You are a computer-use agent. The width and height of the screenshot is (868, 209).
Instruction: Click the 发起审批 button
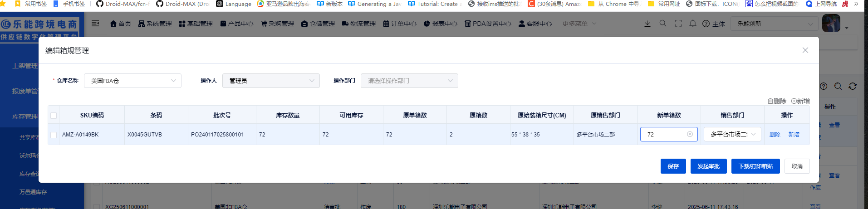point(708,166)
